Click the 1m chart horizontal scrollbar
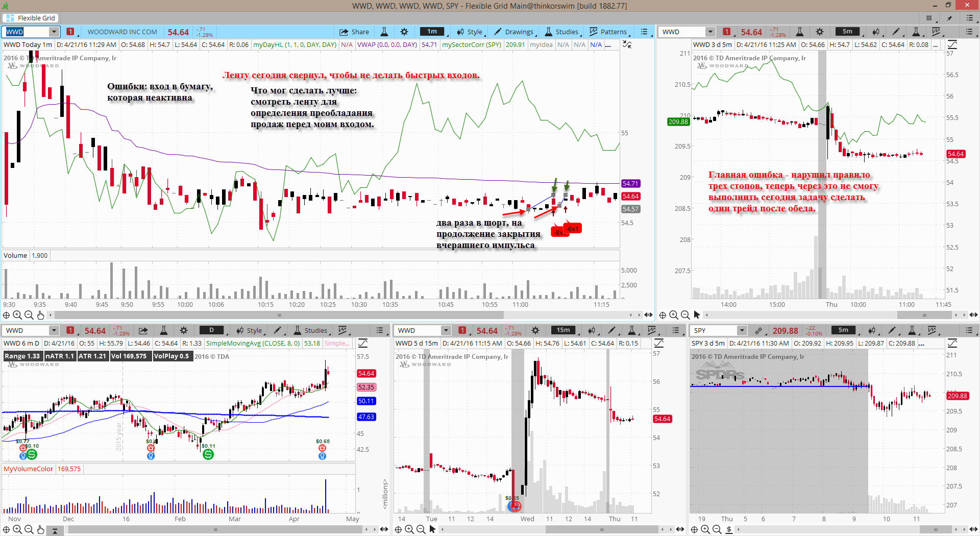This screenshot has height=536, width=980. (280, 315)
